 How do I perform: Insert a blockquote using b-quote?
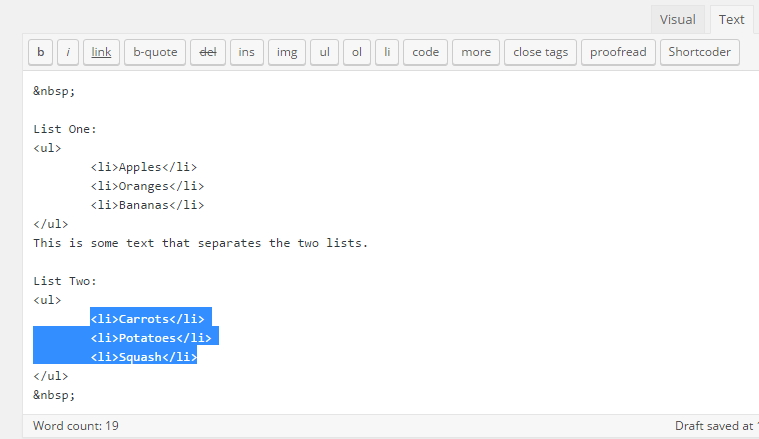(155, 52)
